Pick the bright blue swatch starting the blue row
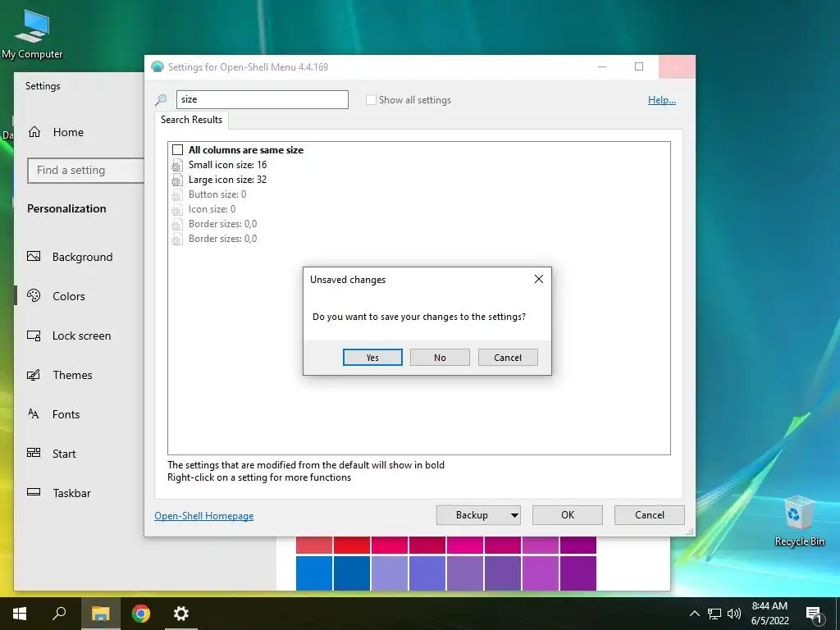 point(314,573)
